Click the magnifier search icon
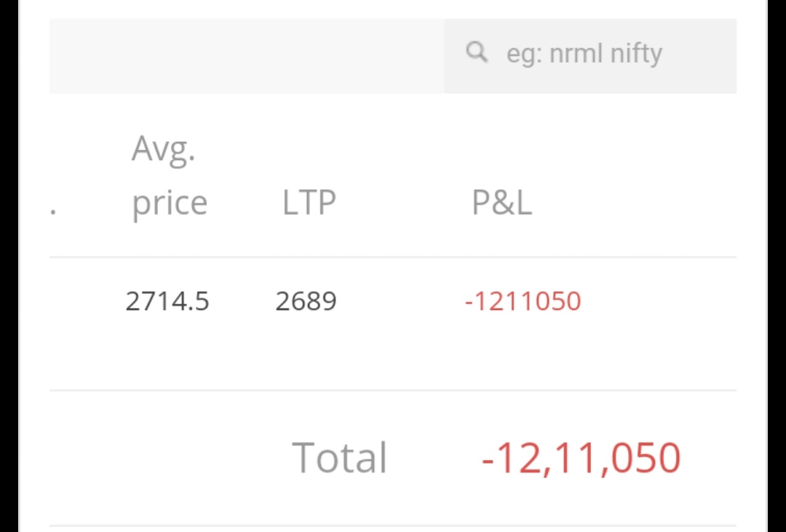Viewport: 786px width, 532px height. (x=477, y=52)
